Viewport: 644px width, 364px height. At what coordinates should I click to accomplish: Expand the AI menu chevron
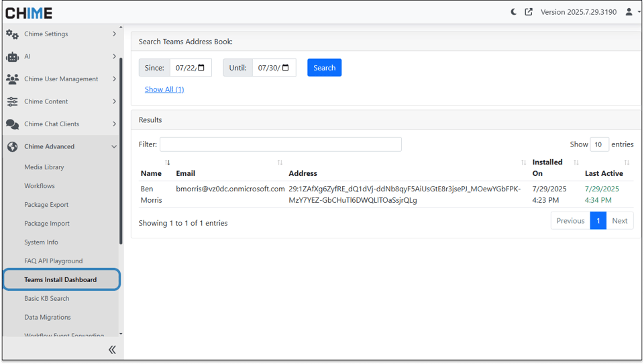pos(114,56)
